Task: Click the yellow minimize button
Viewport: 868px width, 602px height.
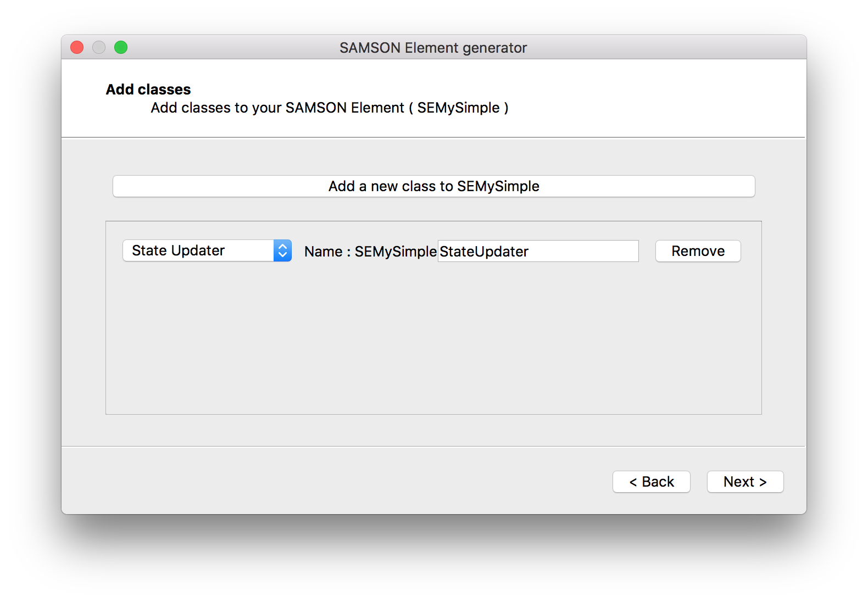Action: (x=99, y=47)
